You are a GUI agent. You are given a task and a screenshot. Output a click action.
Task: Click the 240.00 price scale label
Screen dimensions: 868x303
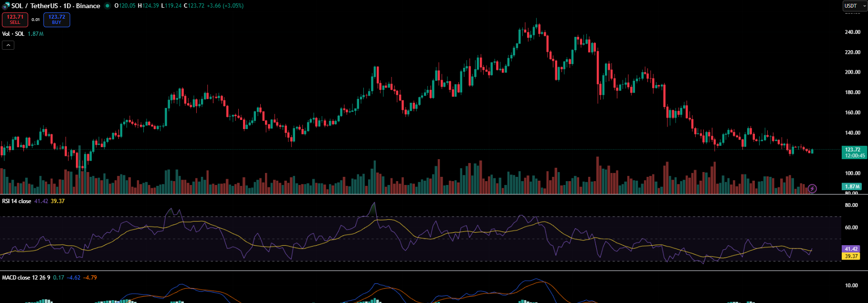pyautogui.click(x=853, y=32)
